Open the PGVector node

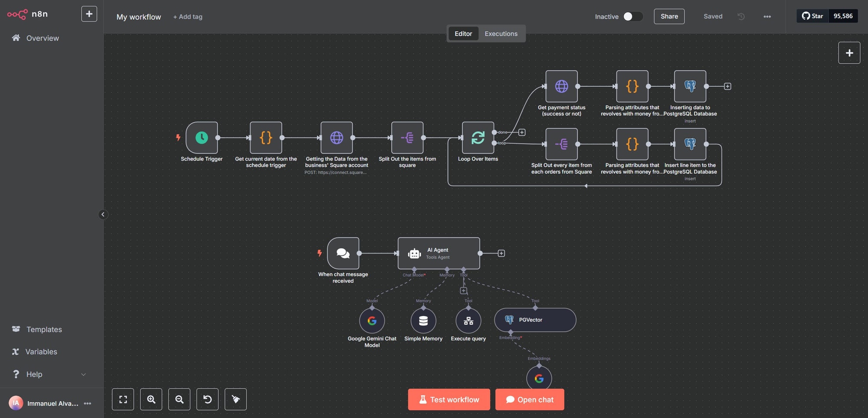coord(535,320)
